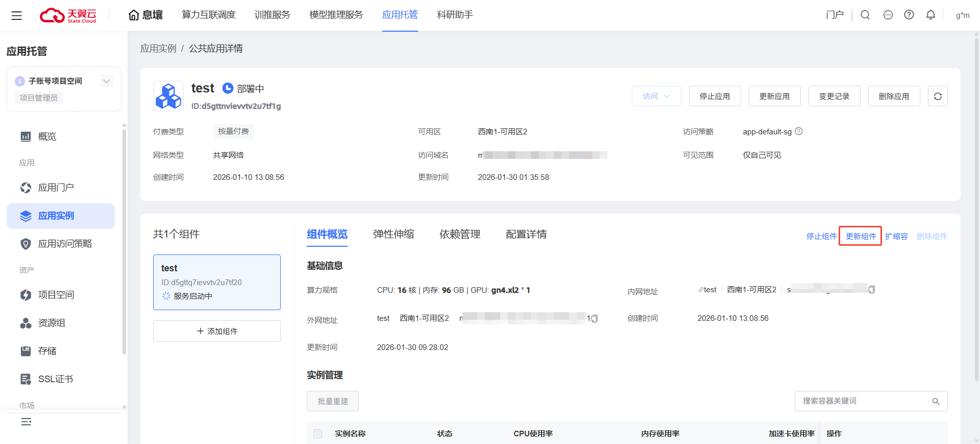Click the 停止应用 button
Viewport: 980px width, 444px height.
[x=715, y=96]
